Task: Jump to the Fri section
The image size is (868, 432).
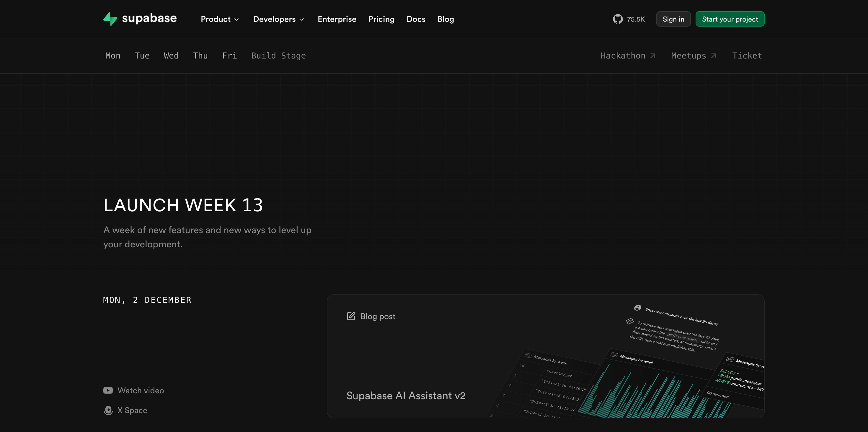Action: coord(229,56)
